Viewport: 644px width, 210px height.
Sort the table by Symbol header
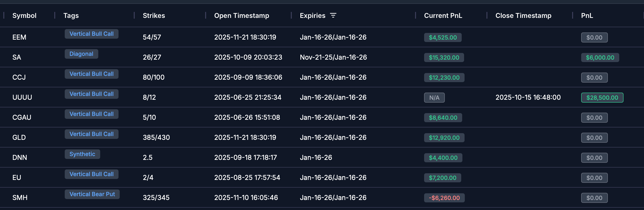pyautogui.click(x=24, y=16)
